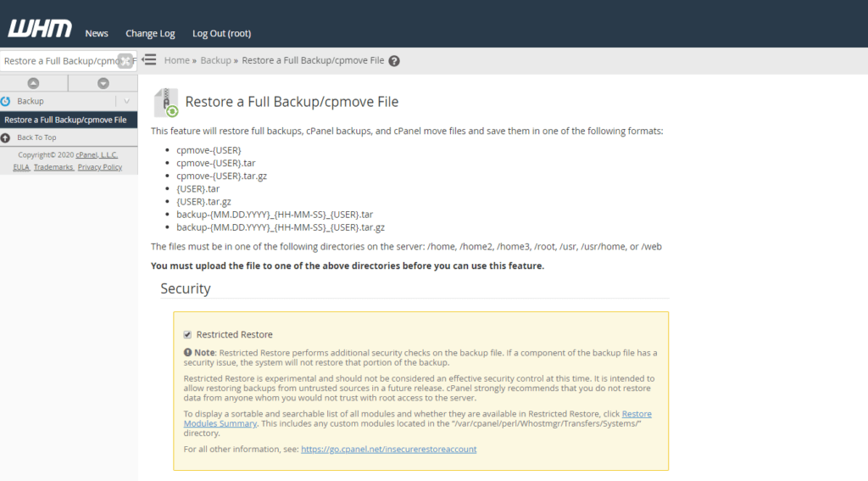
Task: Click the restore backup zip file icon
Action: [166, 103]
